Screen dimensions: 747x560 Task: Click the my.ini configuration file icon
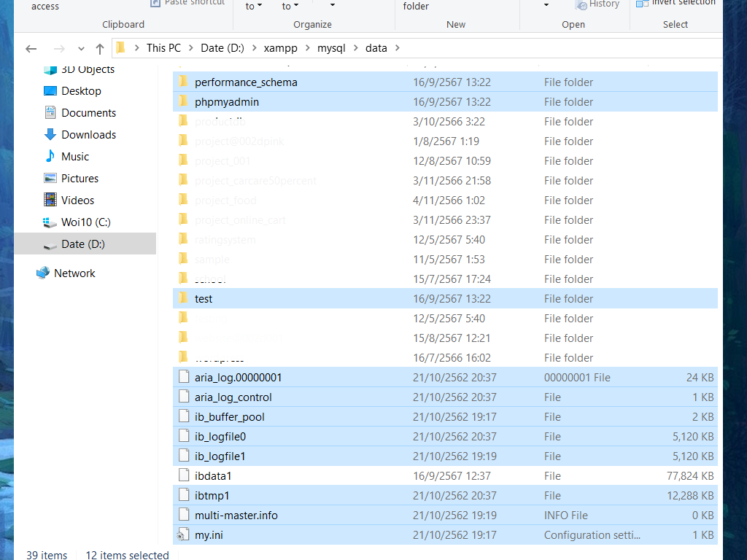[x=183, y=535]
